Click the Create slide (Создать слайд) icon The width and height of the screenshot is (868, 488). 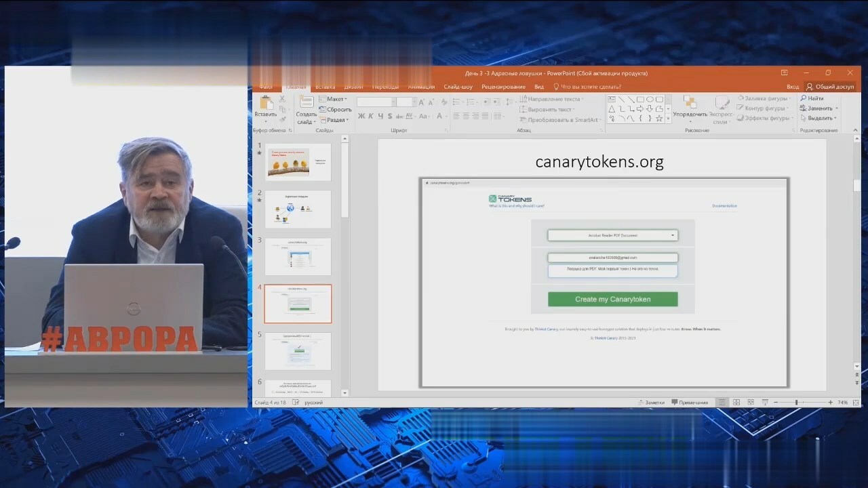307,102
